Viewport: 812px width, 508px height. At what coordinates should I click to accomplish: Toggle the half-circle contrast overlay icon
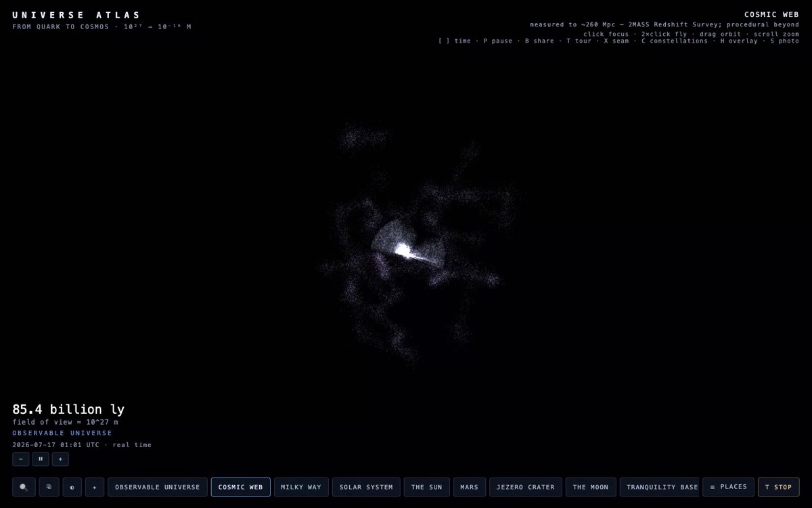point(72,487)
